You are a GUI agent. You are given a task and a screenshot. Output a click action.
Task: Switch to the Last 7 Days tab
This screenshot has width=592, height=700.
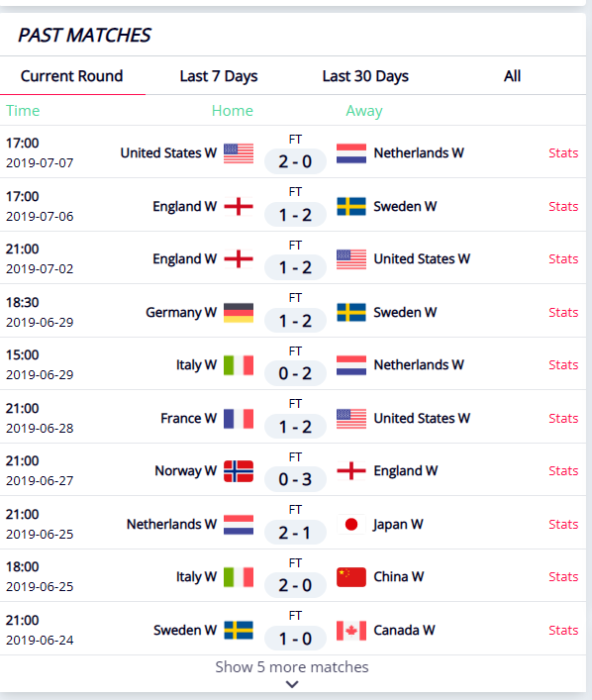pyautogui.click(x=219, y=76)
